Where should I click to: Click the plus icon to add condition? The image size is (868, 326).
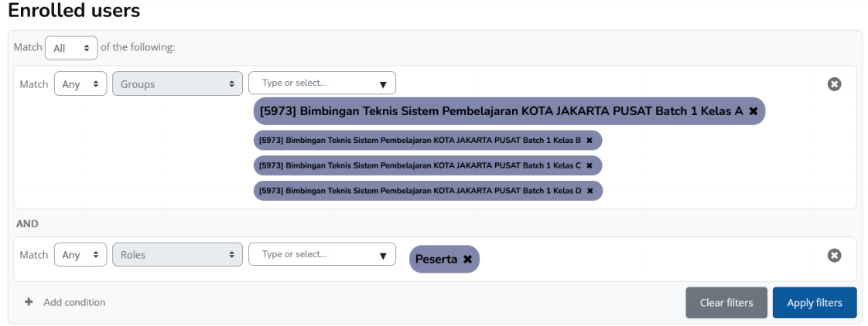pos(29,303)
